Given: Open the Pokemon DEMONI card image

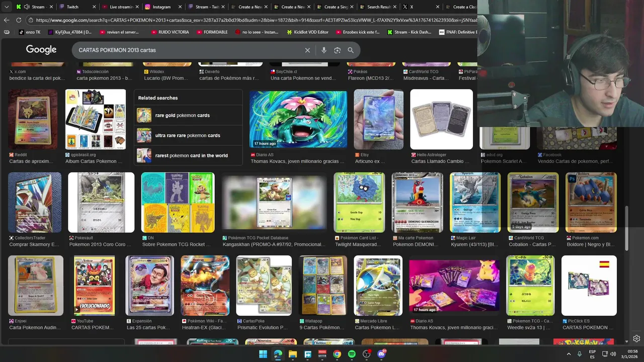Looking at the screenshot, I should 417,202.
